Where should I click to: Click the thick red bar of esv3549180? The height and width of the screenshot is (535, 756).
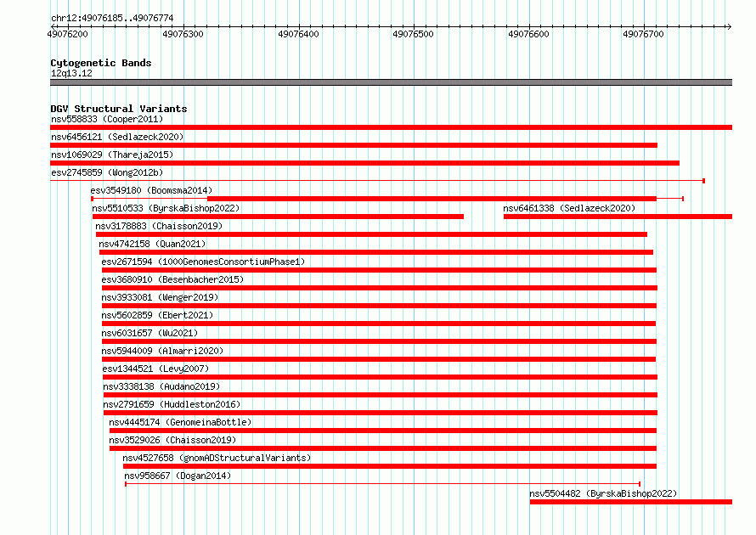(x=432, y=199)
